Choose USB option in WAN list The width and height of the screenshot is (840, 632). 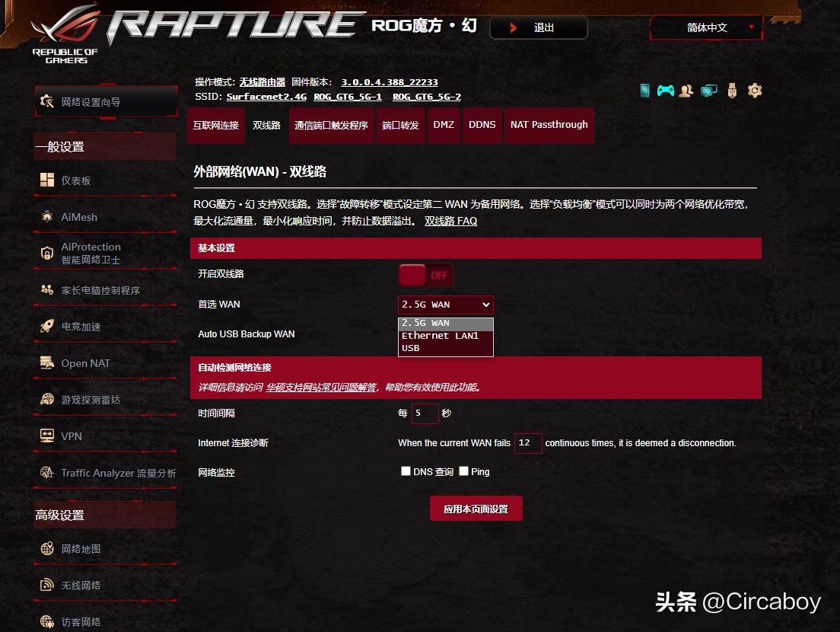[x=445, y=348]
